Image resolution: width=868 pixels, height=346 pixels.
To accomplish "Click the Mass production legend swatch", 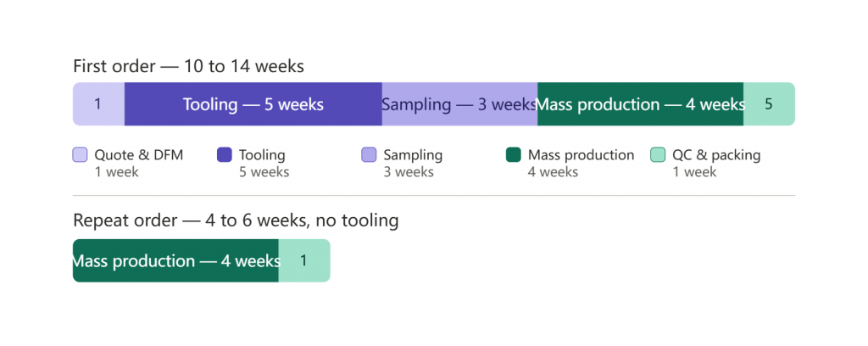I will click(513, 155).
